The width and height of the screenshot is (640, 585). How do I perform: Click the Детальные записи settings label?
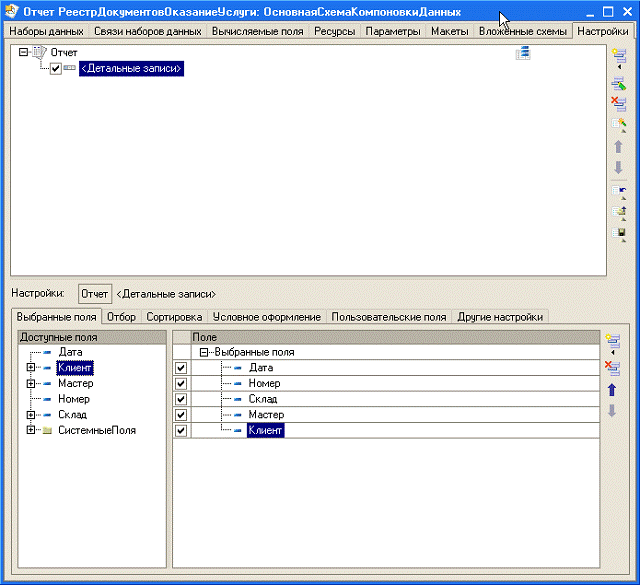tap(166, 294)
